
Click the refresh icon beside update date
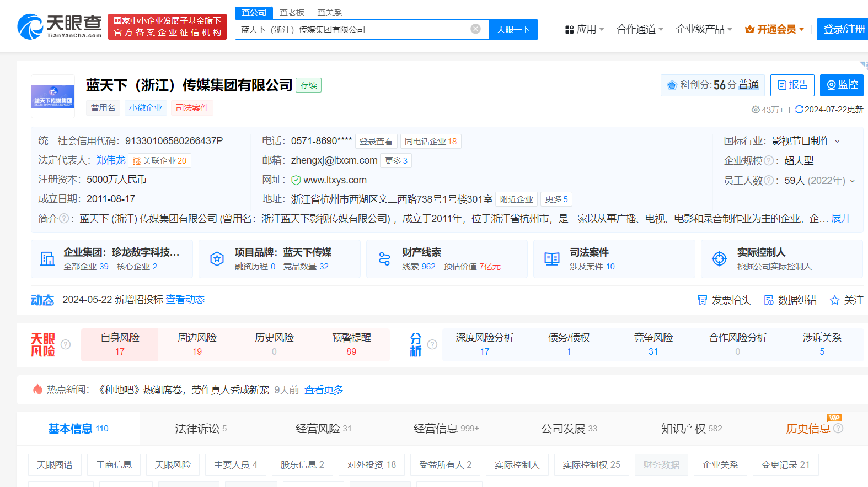pos(799,110)
